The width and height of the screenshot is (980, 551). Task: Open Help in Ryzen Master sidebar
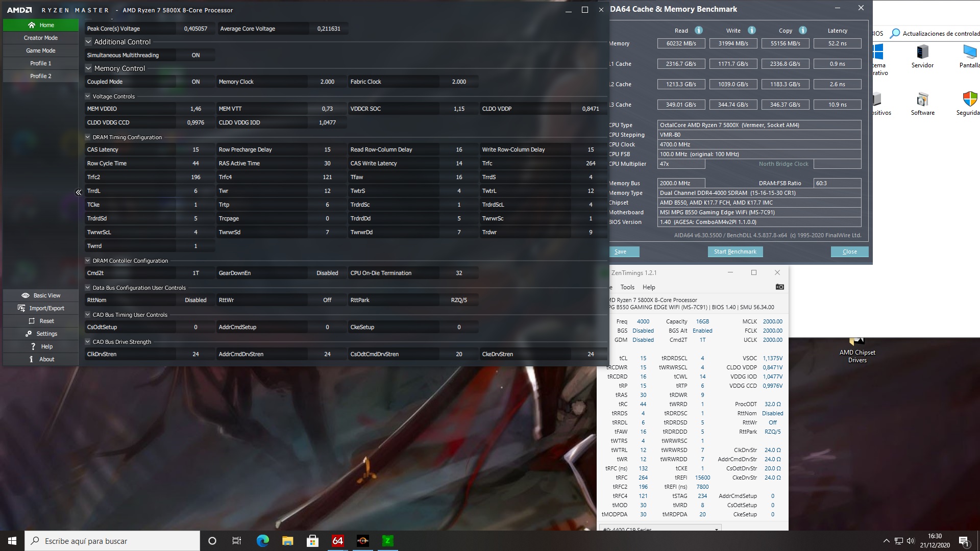(x=41, y=346)
